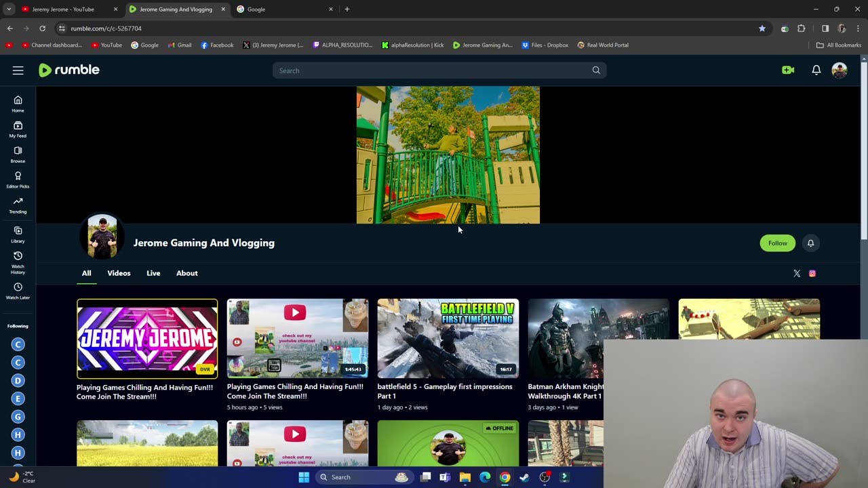Open Microsoft Edge from taskbar
Screen dimensions: 868x488
[485, 477]
